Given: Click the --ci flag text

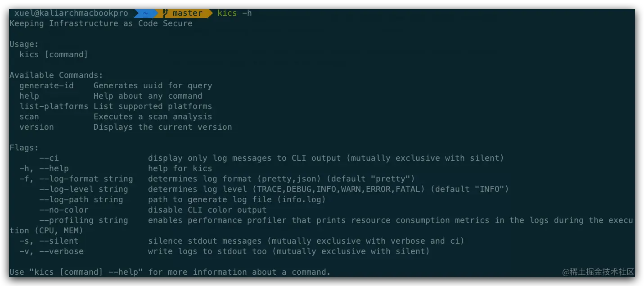Looking at the screenshot, I should point(49,158).
